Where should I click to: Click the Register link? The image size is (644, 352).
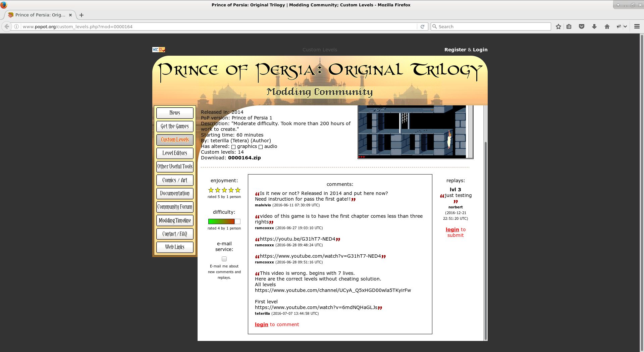pos(455,50)
